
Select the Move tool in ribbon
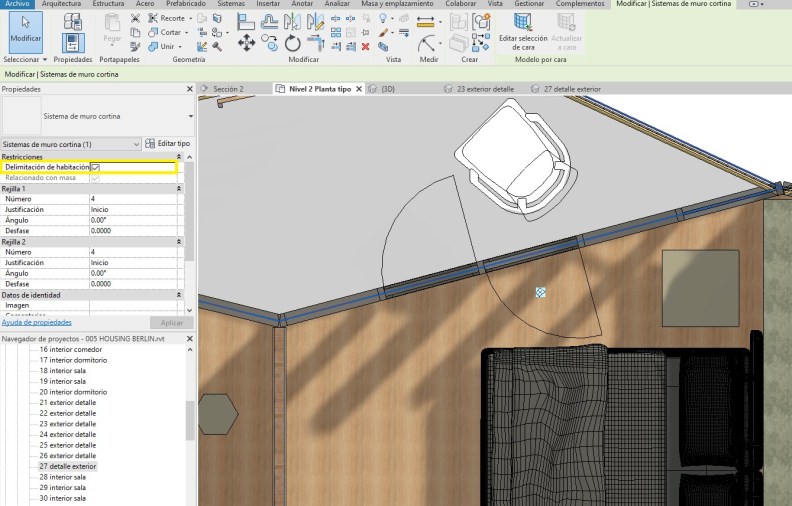(246, 45)
